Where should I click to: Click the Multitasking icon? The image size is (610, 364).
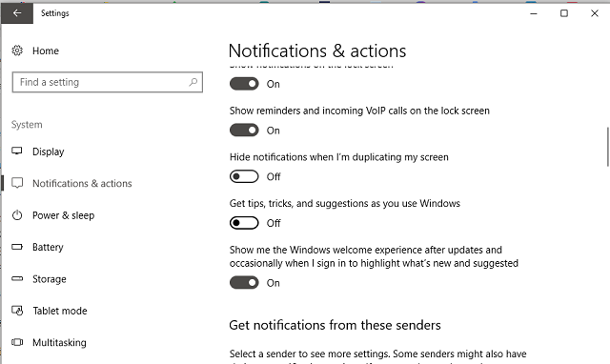(x=17, y=342)
